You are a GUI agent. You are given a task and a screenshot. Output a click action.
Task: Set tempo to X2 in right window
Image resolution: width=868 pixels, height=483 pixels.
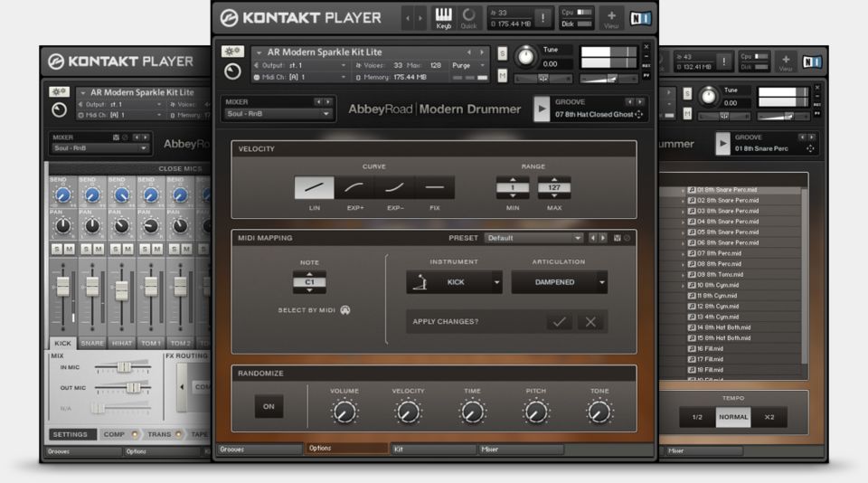pos(769,417)
